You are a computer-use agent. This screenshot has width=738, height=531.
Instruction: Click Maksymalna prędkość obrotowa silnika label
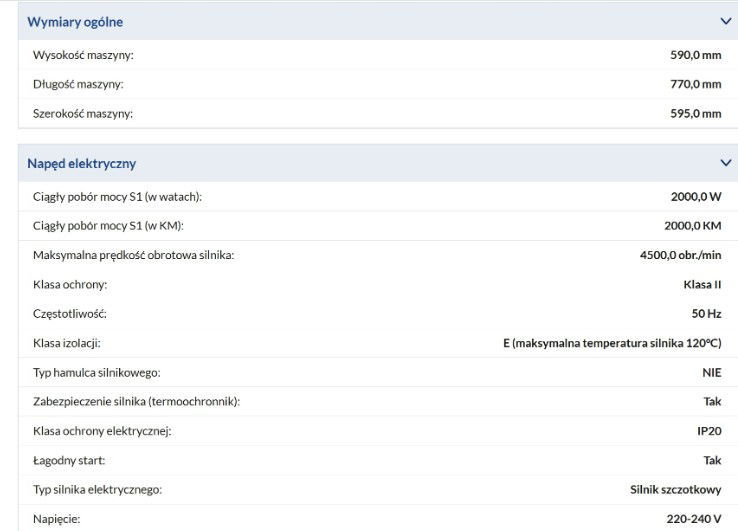[x=133, y=255]
